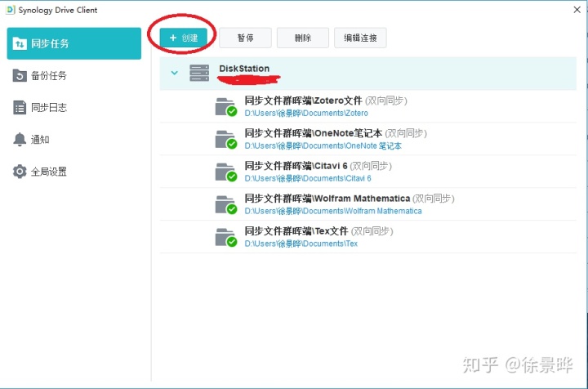Select the DiskStation server name
This screenshot has width=588, height=389.
244,69
